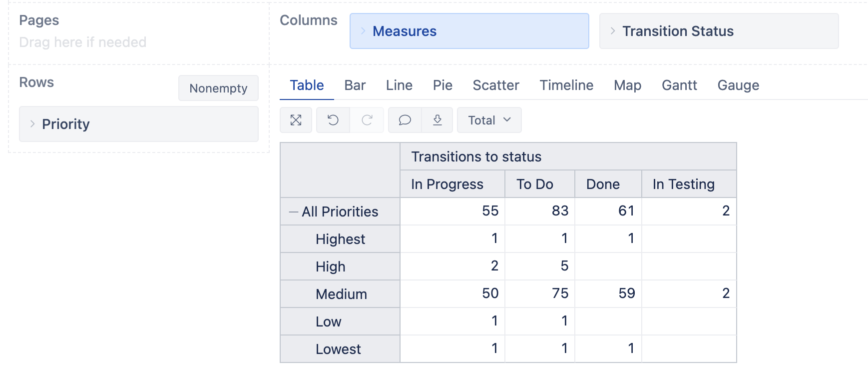Click the undo arrow icon
The width and height of the screenshot is (868, 382).
click(333, 120)
